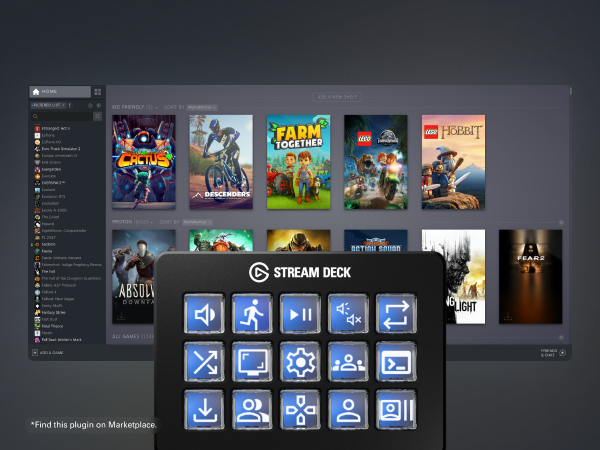Image resolution: width=600 pixels, height=450 pixels.
Task: Tap the single person profile key
Action: pyautogui.click(x=348, y=409)
